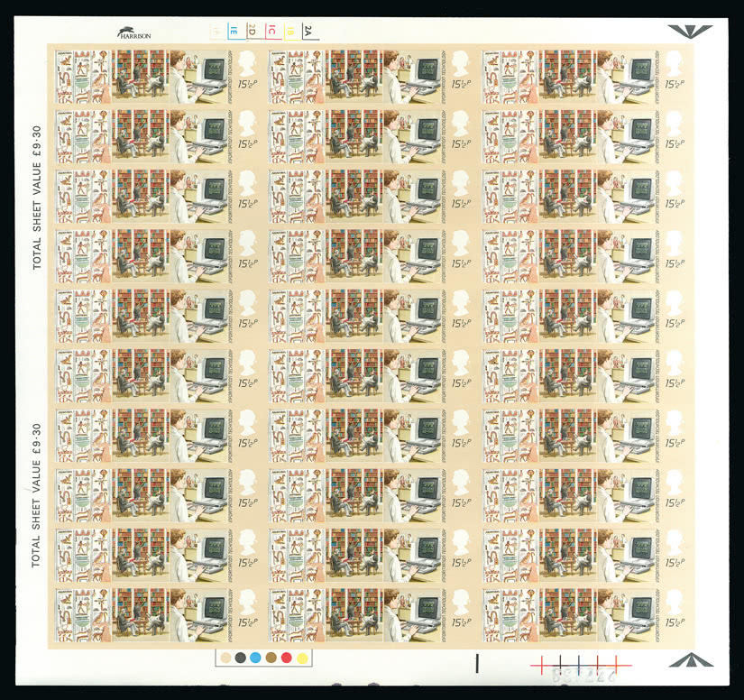Image resolution: width=744 pixels, height=700 pixels.
Task: Click the black vertical bar in bottom margin
Action: [477, 663]
